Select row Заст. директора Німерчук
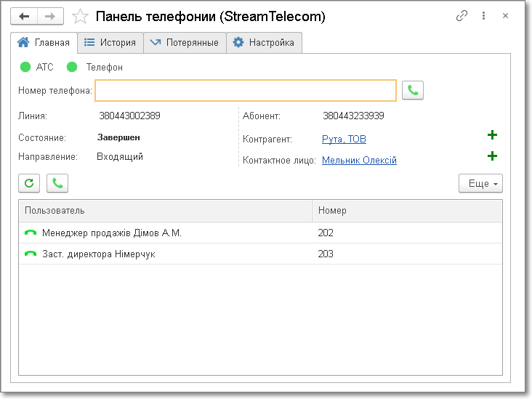532x399 pixels. point(98,254)
